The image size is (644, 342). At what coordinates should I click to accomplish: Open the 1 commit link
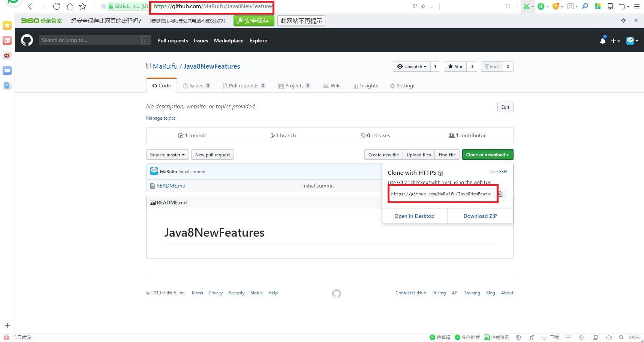pyautogui.click(x=192, y=135)
